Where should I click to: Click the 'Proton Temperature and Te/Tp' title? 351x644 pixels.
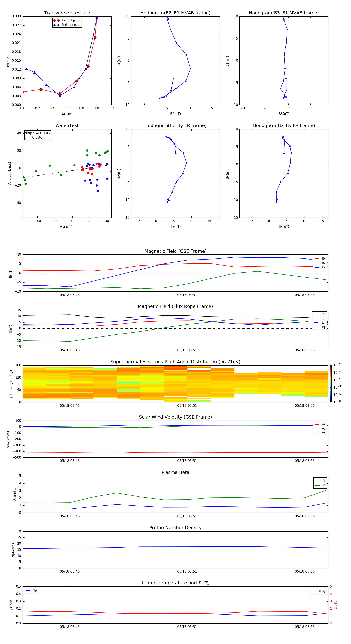175,583
